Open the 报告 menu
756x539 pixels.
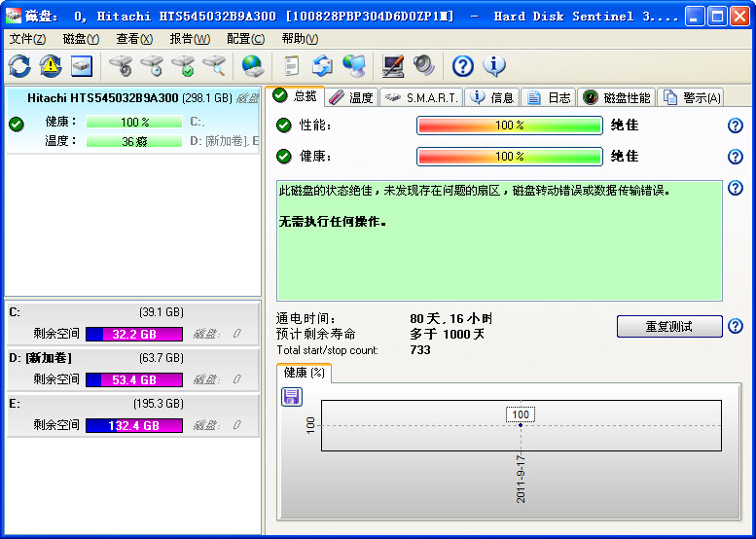[190, 39]
